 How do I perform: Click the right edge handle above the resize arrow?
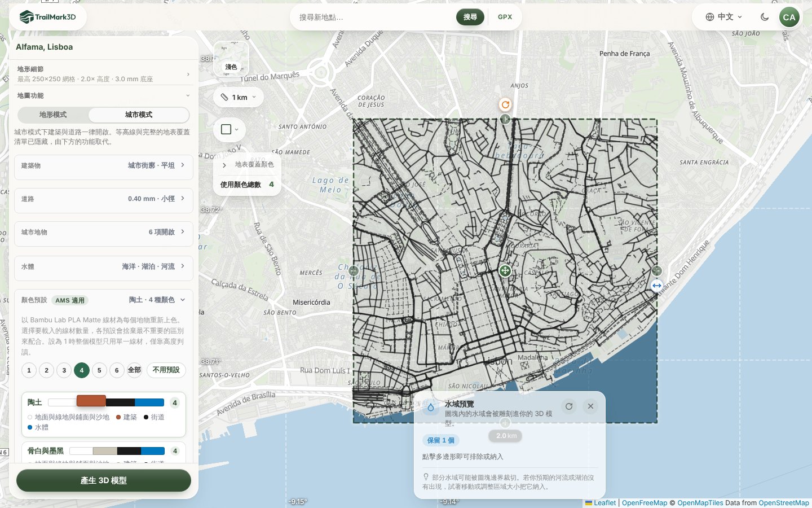click(657, 271)
